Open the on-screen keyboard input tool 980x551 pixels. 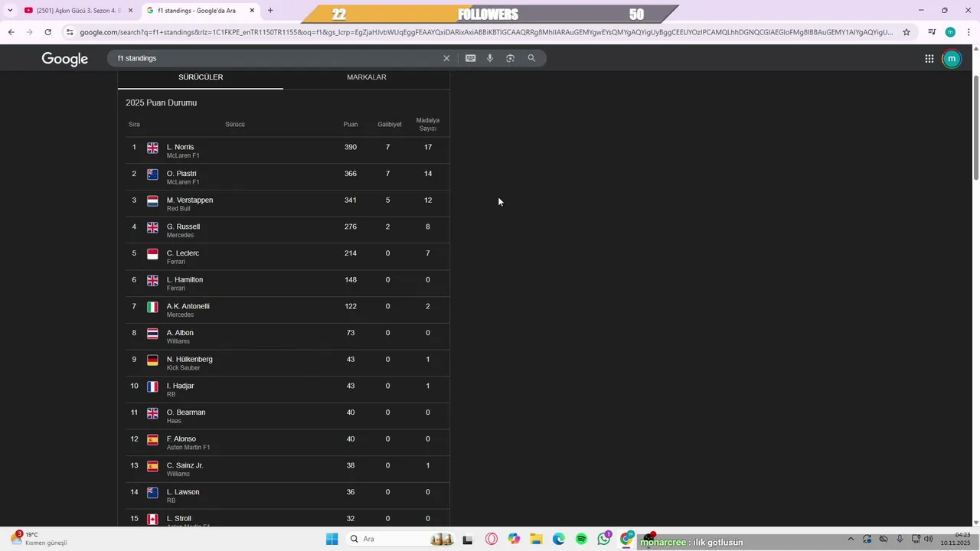pos(470,58)
